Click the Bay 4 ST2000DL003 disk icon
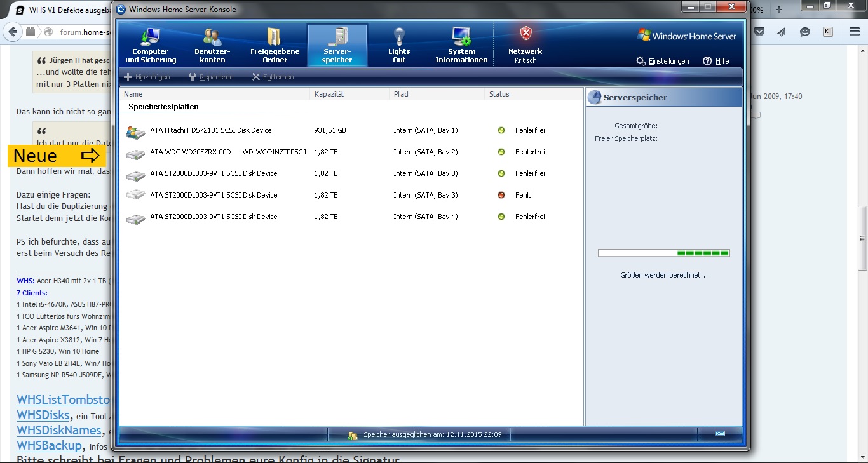 [135, 218]
